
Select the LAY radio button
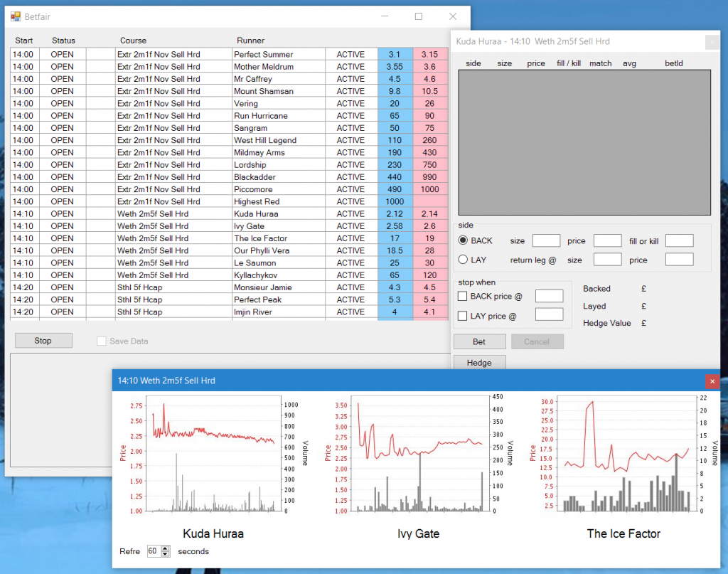click(463, 260)
